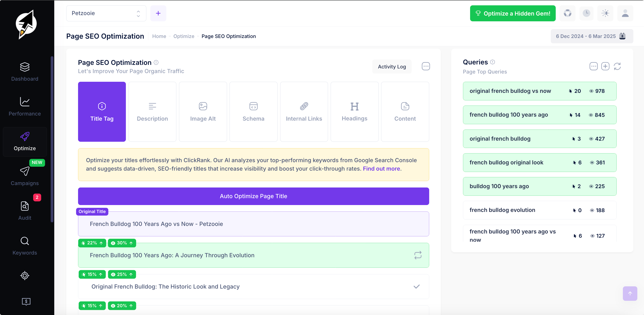
Task: Click the 30% impressions increase badge
Action: point(122,243)
